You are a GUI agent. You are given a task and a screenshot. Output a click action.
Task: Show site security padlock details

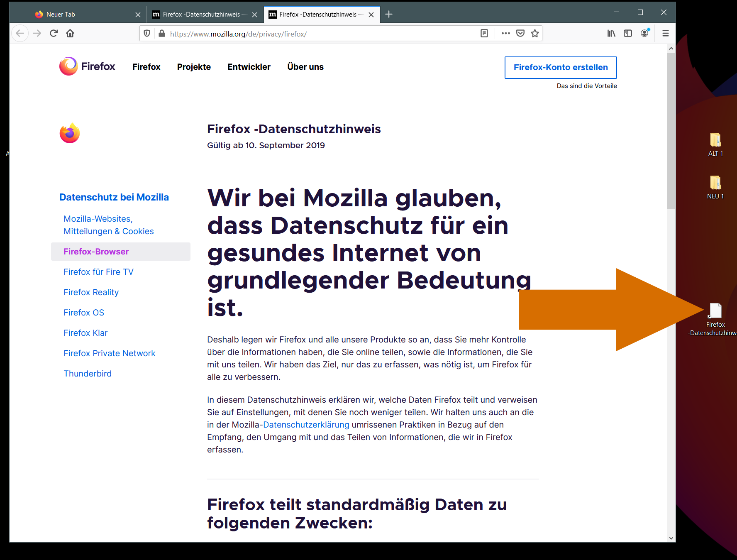pyautogui.click(x=162, y=33)
